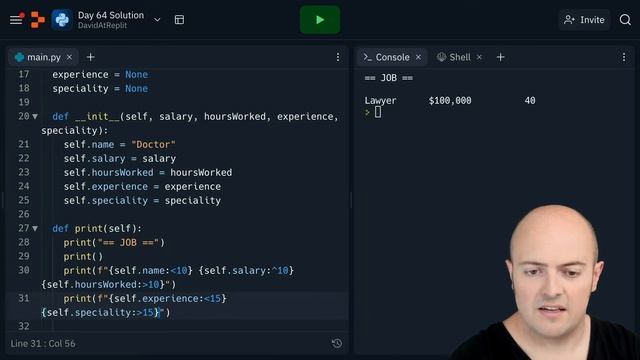This screenshot has height=360, width=640.
Task: Open the hamburger sidebar menu
Action: (16, 19)
